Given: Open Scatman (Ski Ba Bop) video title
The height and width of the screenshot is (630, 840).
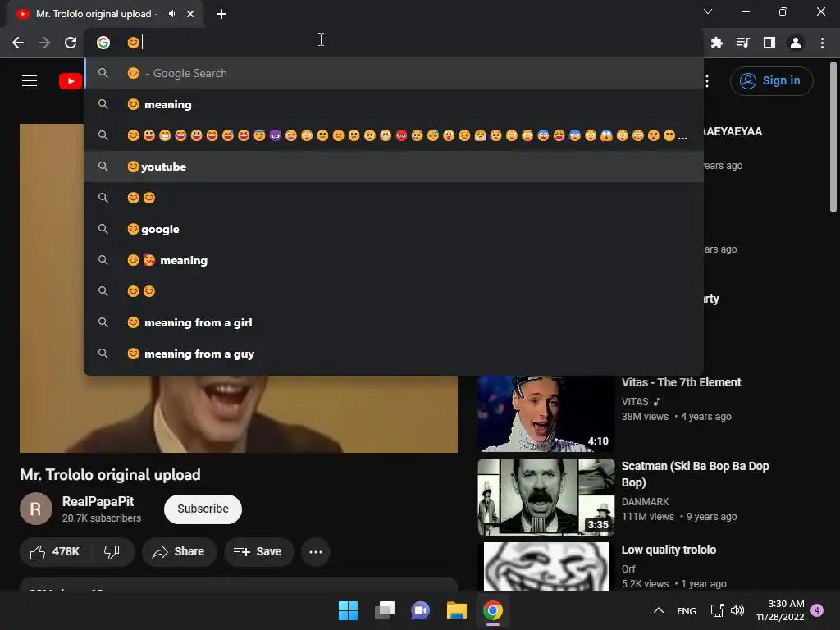Looking at the screenshot, I should point(695,474).
